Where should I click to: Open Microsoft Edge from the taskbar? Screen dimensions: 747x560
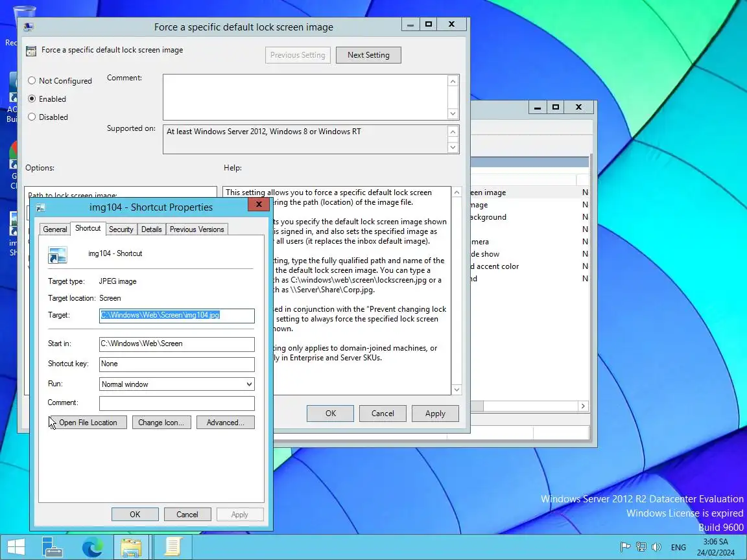click(92, 547)
